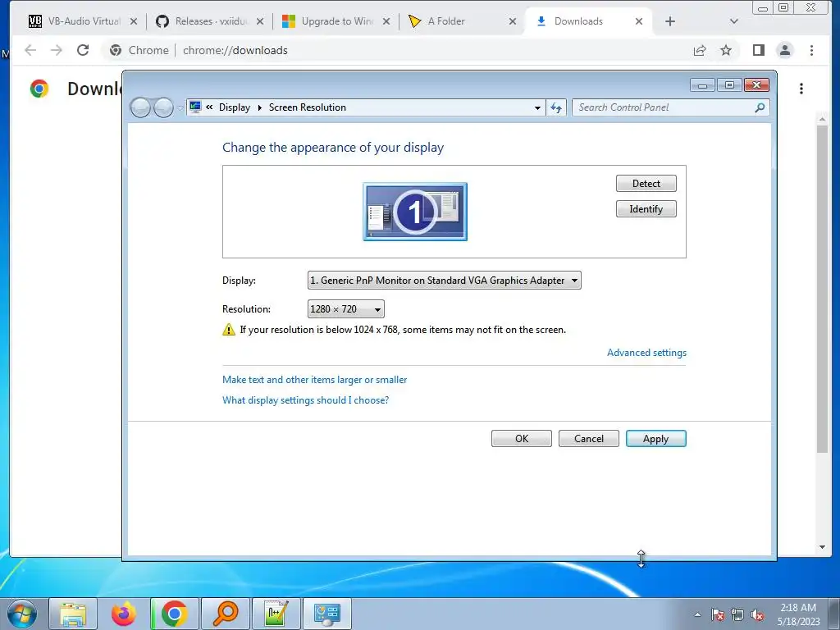Open What display settings should I choose

[x=305, y=400]
